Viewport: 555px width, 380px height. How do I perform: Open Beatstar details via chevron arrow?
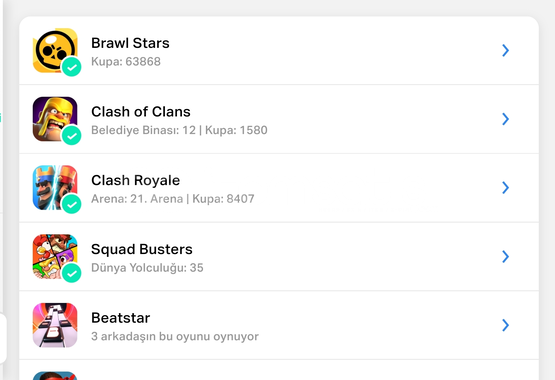click(505, 325)
